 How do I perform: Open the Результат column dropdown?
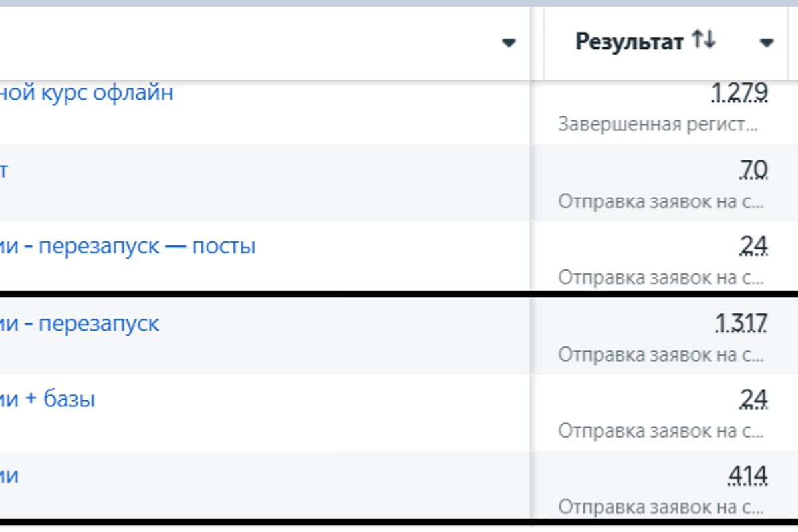click(x=767, y=42)
